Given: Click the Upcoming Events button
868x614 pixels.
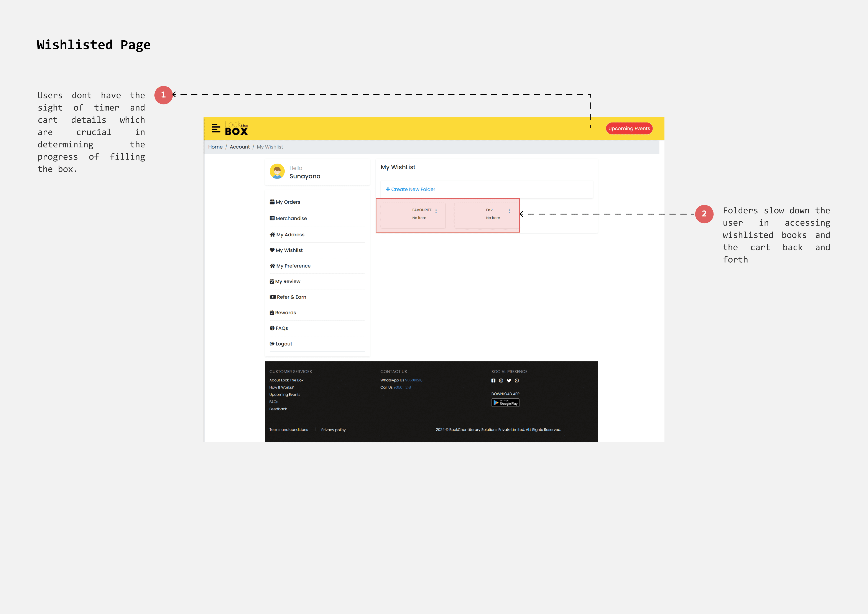Looking at the screenshot, I should point(629,129).
